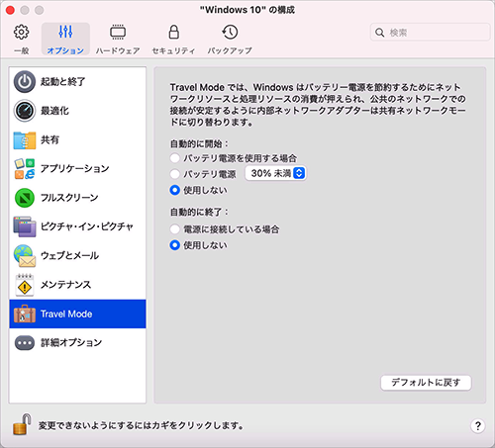
Task: Open help with the question mark button
Action: [477, 425]
